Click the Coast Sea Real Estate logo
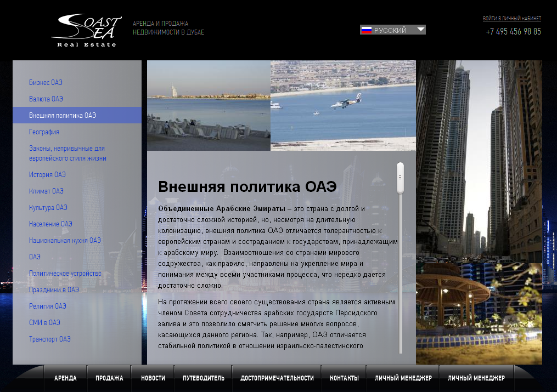 click(x=86, y=31)
